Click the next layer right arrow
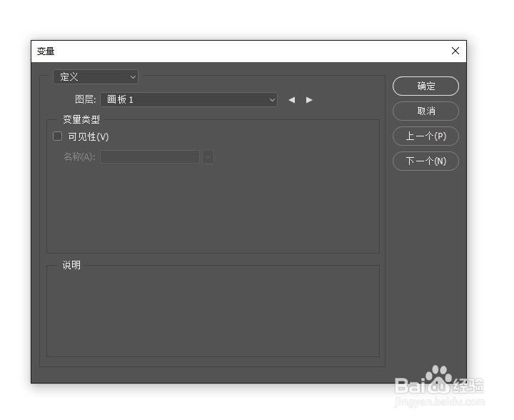This screenshot has height=420, width=514. (309, 100)
